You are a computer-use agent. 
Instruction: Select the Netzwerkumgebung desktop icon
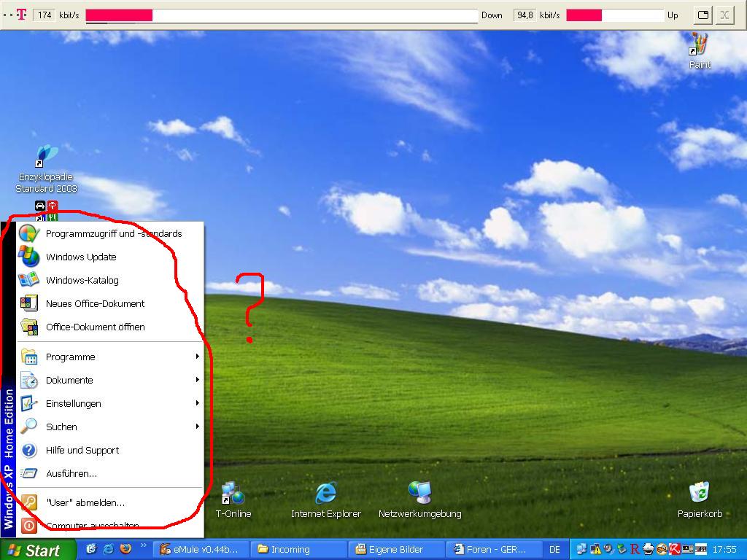[419, 500]
